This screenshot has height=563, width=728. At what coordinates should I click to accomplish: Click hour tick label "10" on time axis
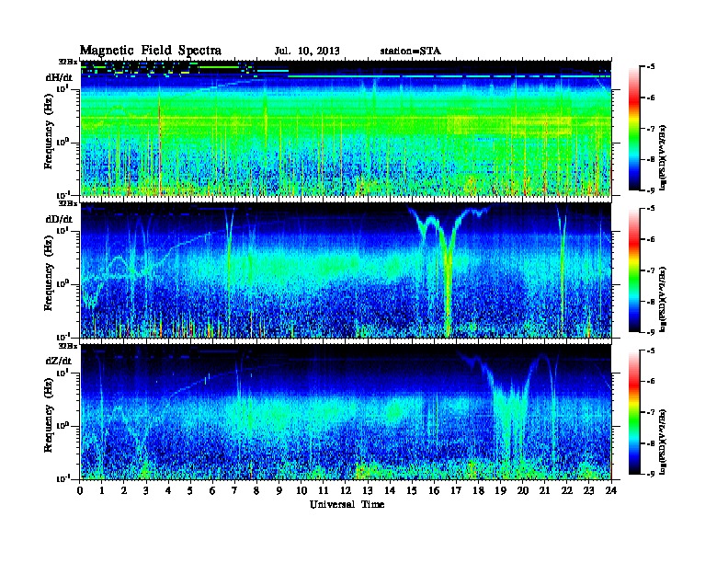pos(301,491)
